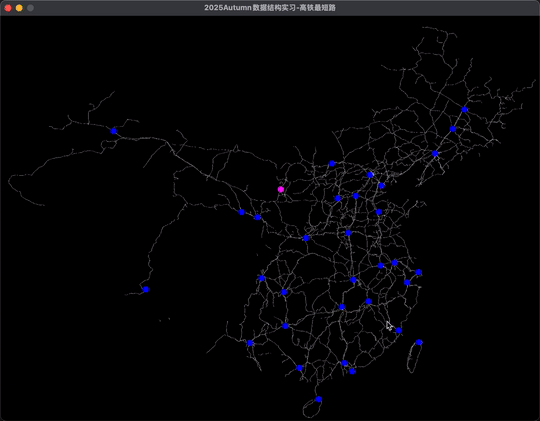540x421 pixels.
Task: Pick the far-northwest blue node at Urumqi
Action: [x=114, y=131]
